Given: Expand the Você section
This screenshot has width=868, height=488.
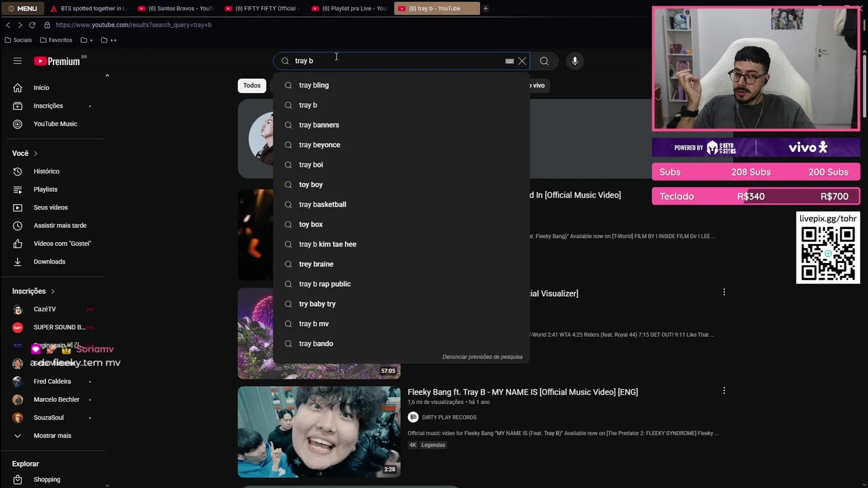Looking at the screenshot, I should [25, 153].
